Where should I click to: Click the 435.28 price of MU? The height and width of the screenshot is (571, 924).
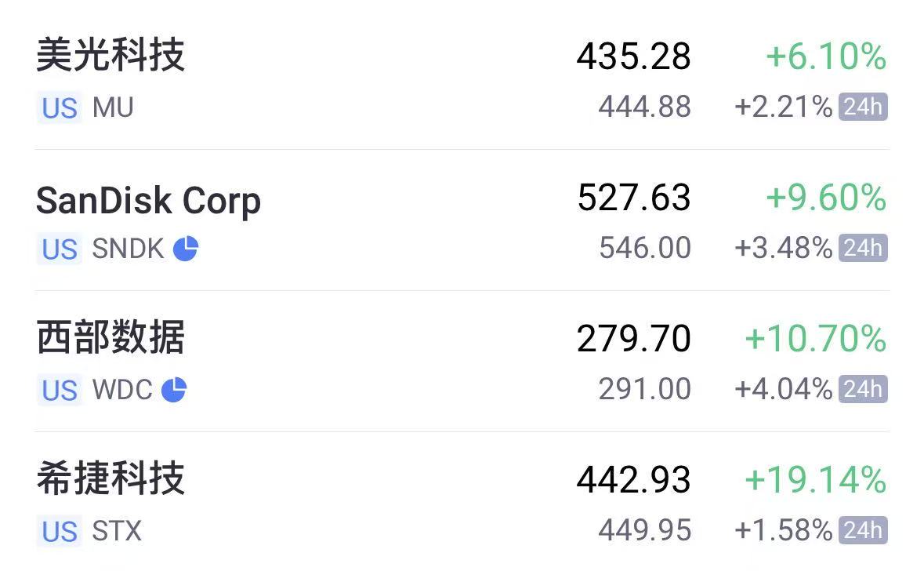(633, 56)
